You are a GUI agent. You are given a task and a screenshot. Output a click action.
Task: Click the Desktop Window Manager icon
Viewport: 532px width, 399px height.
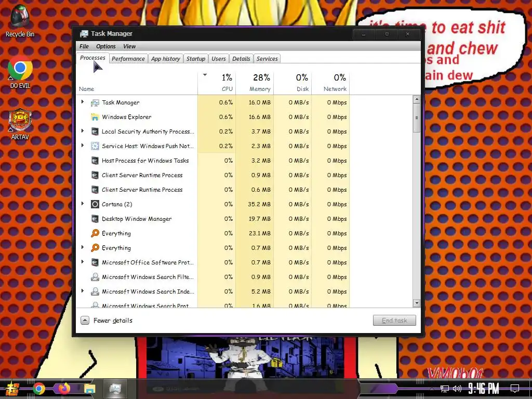[x=95, y=219]
